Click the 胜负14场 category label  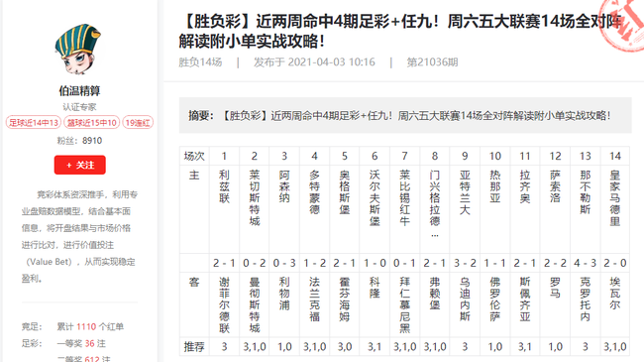[200, 62]
